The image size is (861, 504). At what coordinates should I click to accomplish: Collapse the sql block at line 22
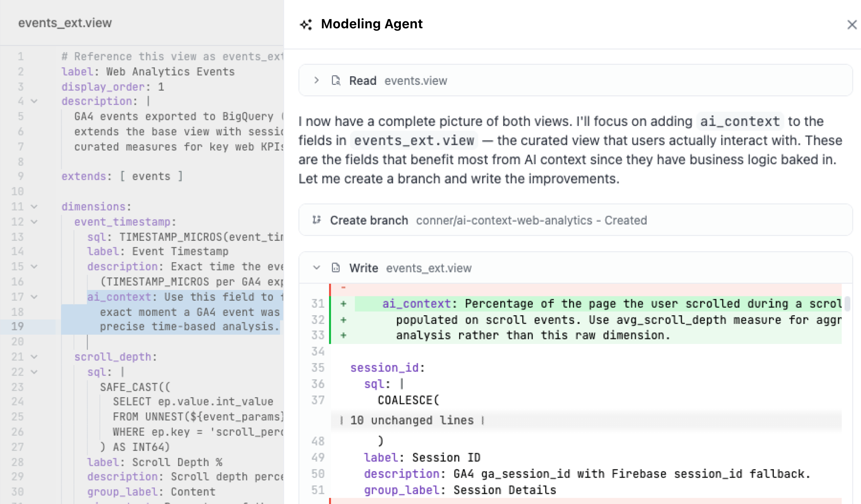point(34,372)
